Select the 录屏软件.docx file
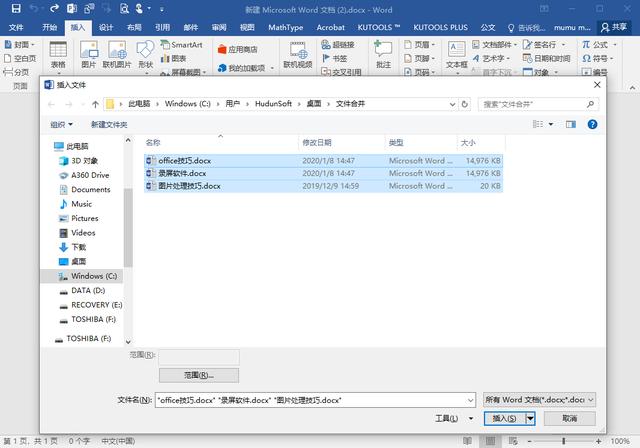The width and height of the screenshot is (640, 448). [x=323, y=173]
